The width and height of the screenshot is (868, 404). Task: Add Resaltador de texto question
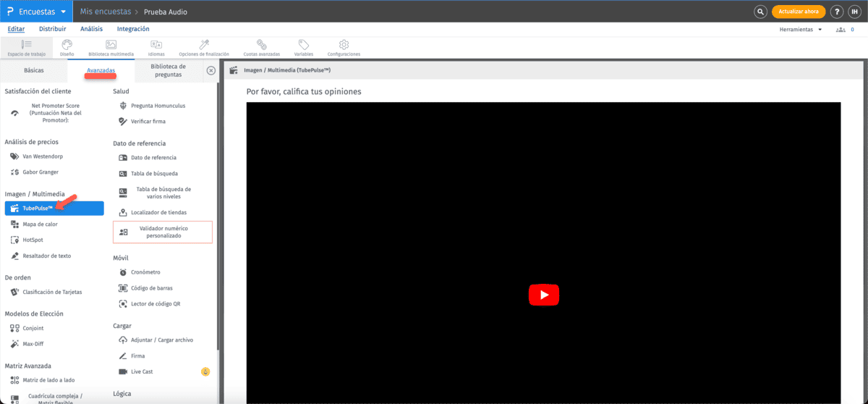coord(47,256)
